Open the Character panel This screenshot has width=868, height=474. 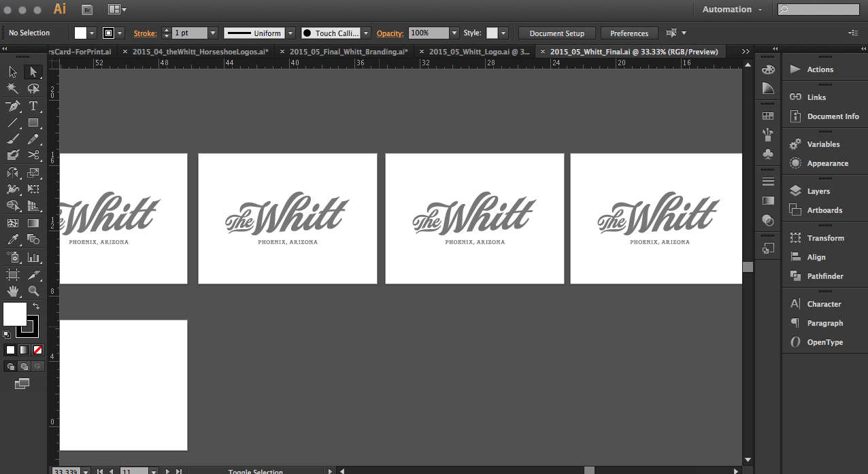824,304
